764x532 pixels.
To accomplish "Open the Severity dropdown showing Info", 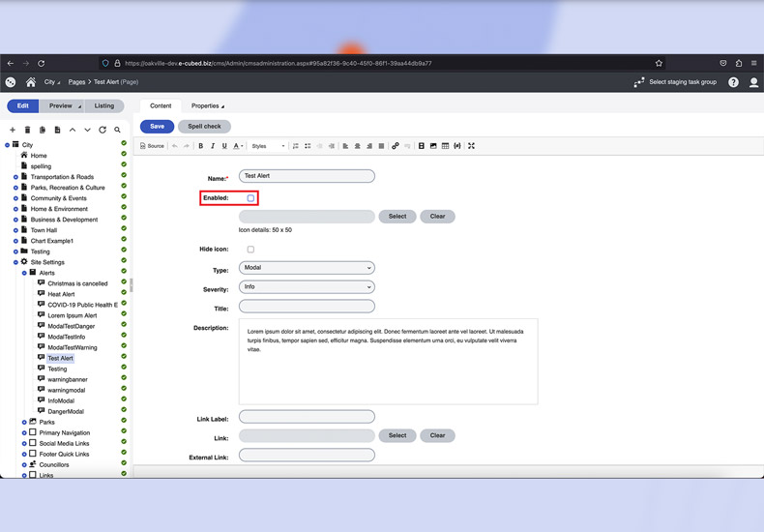I will coord(307,287).
